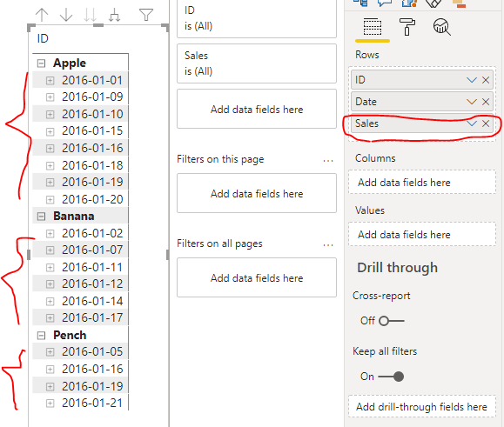Click Filters on this page data fields well
Image resolution: width=504 pixels, height=427 pixels.
tap(257, 193)
